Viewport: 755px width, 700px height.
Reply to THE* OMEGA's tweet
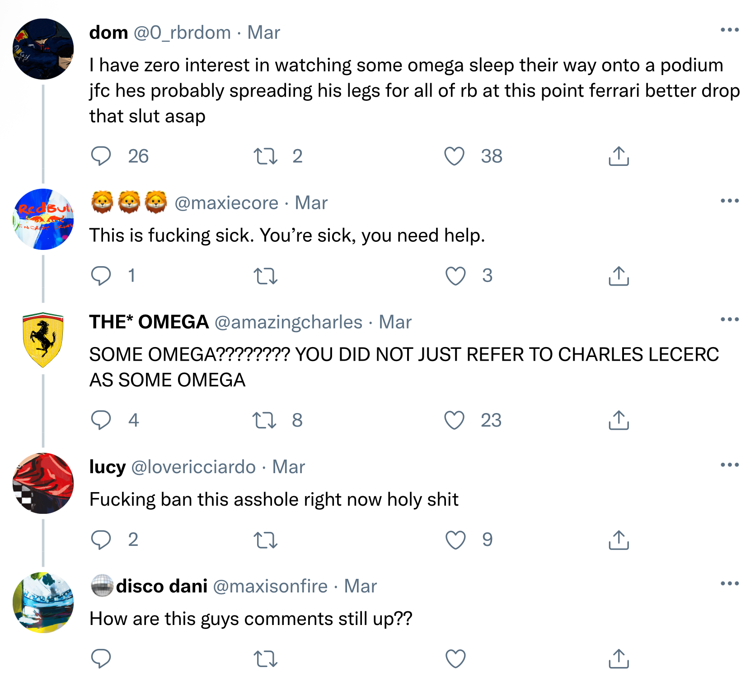[x=101, y=420]
